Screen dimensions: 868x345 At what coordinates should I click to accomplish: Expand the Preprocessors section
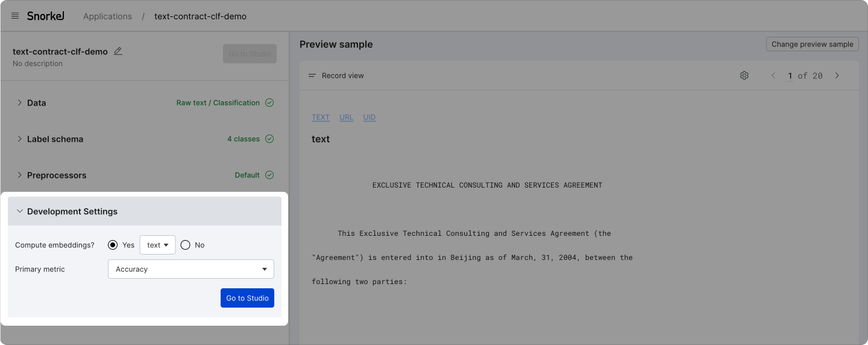tap(20, 175)
